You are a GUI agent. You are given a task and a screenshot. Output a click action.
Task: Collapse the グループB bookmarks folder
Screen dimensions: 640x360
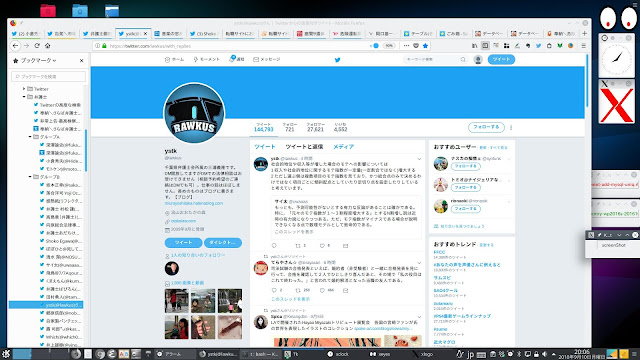click(x=30, y=177)
